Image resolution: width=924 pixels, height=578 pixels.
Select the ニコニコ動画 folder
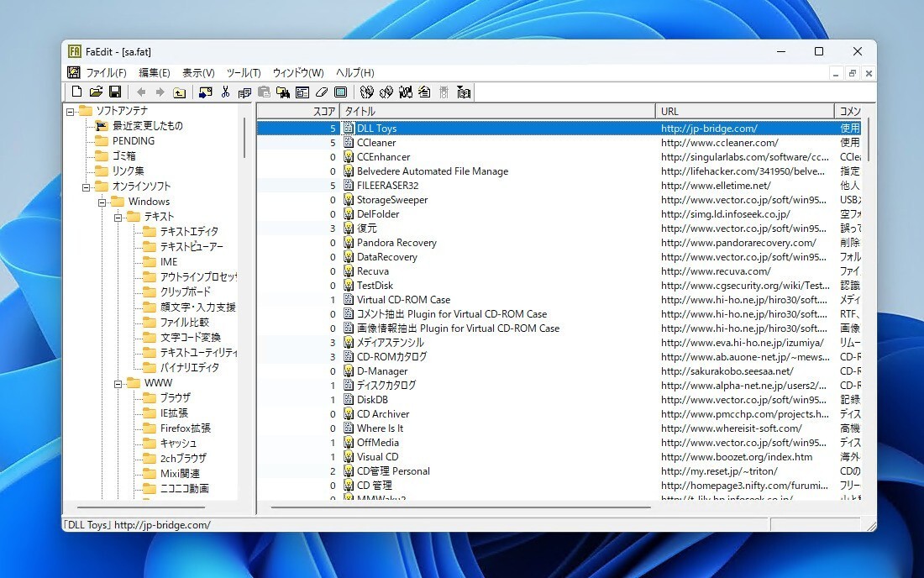point(185,488)
